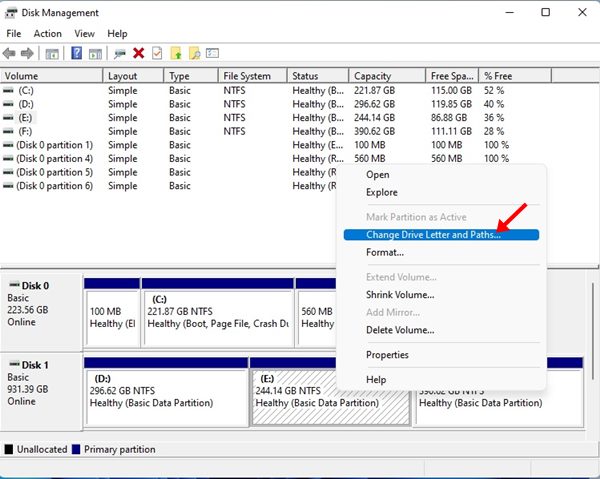Select the (C:) volume row in list

[26, 90]
